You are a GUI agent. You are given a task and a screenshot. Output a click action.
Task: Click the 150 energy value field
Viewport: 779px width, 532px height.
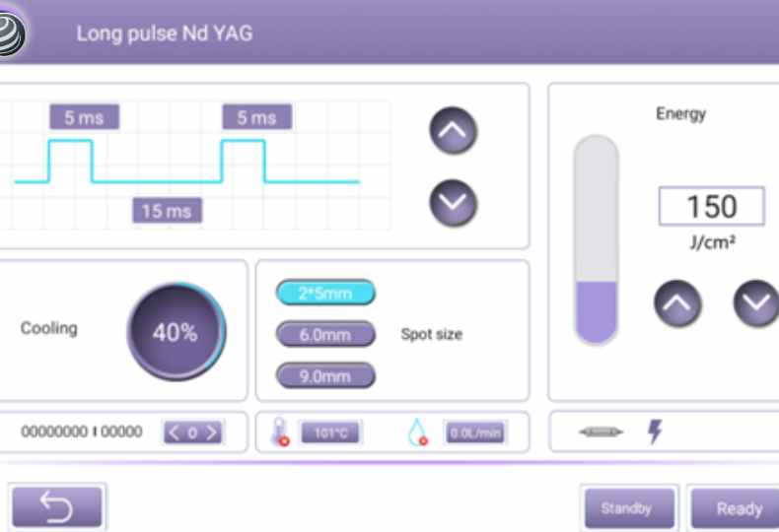pyautogui.click(x=711, y=206)
